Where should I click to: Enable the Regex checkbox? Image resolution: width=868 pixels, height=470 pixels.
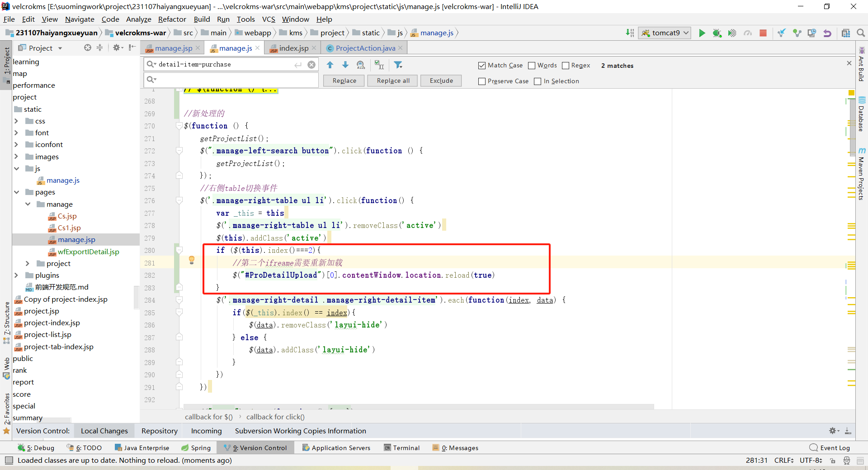point(566,66)
